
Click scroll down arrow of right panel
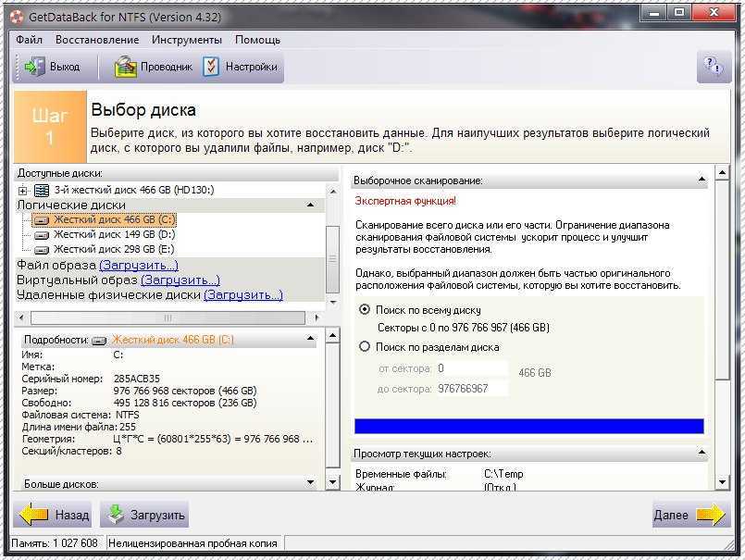pyautogui.click(x=722, y=482)
